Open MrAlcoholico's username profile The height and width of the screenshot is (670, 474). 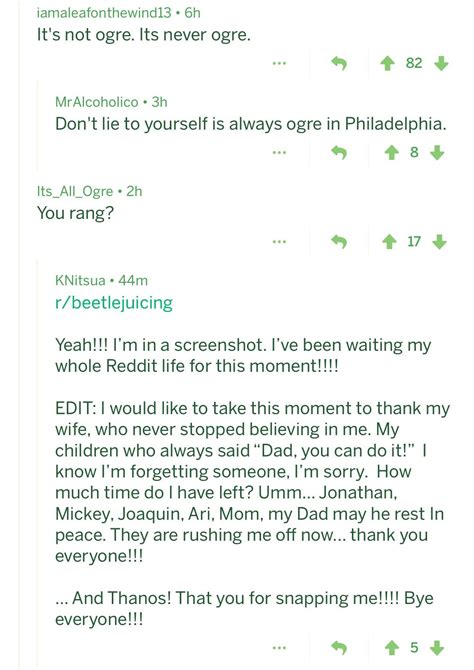pos(97,102)
